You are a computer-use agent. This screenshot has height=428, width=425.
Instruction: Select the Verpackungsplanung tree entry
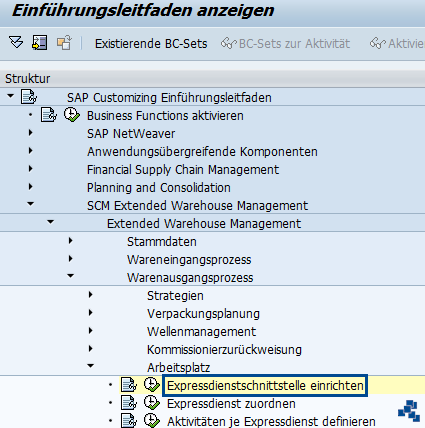(x=203, y=314)
